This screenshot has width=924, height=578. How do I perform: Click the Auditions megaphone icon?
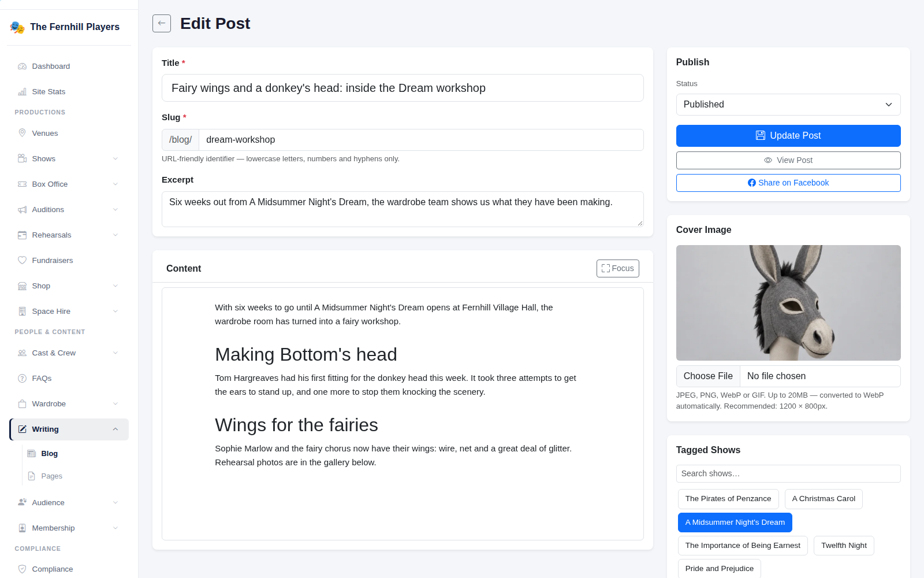(x=22, y=210)
